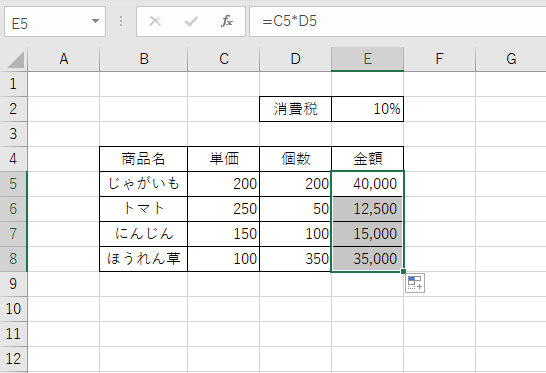Expand the Name Box dropdown arrow
Screen dimensions: 546x373
coord(95,21)
